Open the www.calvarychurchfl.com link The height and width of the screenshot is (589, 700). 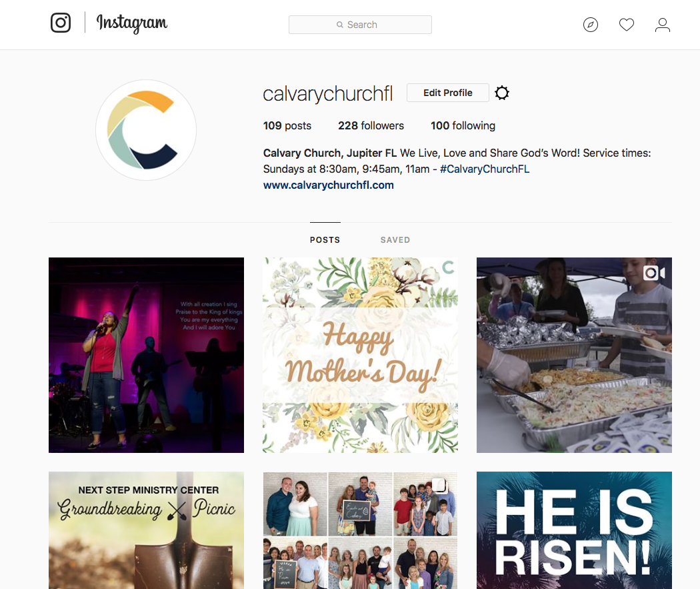pos(329,185)
